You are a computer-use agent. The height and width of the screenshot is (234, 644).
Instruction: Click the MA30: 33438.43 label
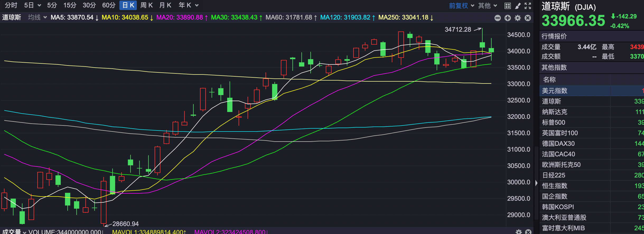coord(237,17)
